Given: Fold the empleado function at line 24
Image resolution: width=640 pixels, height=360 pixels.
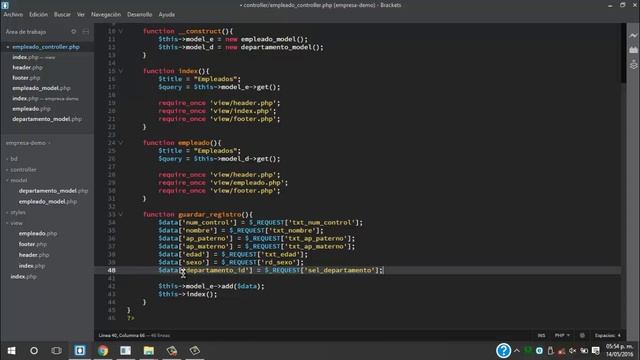Looking at the screenshot, I should pos(121,143).
